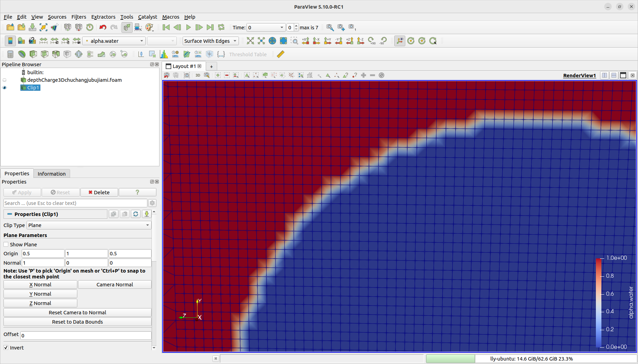This screenshot has height=364, width=638.
Task: Open the File menu
Action: (8, 17)
